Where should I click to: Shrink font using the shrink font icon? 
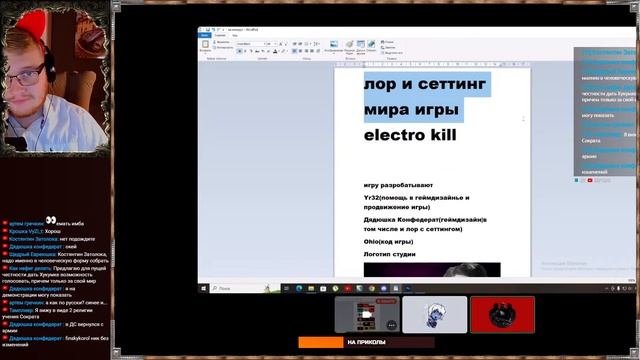pyautogui.click(x=286, y=44)
